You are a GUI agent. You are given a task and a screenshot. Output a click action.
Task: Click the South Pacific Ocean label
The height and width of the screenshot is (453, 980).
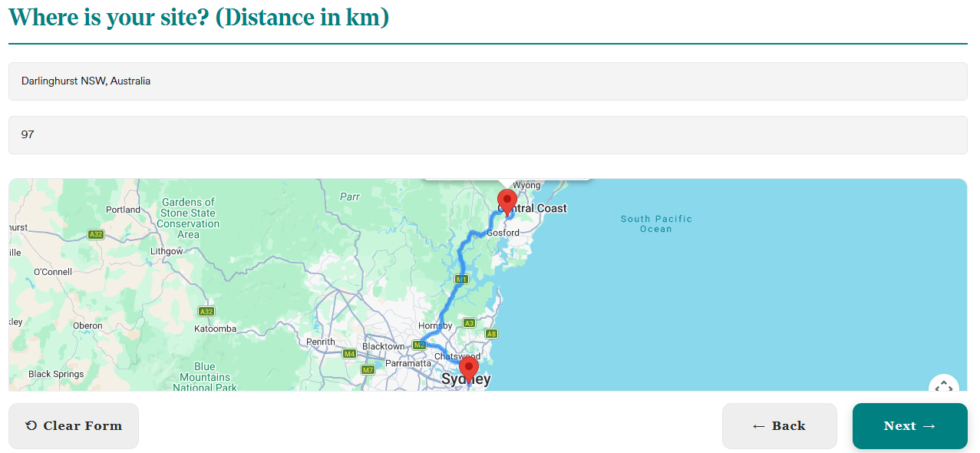[656, 224]
